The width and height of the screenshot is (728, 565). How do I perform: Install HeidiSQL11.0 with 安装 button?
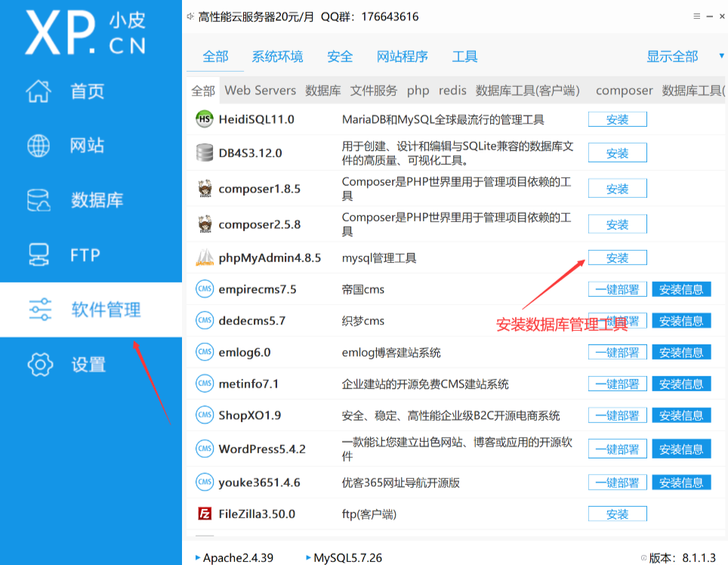618,119
